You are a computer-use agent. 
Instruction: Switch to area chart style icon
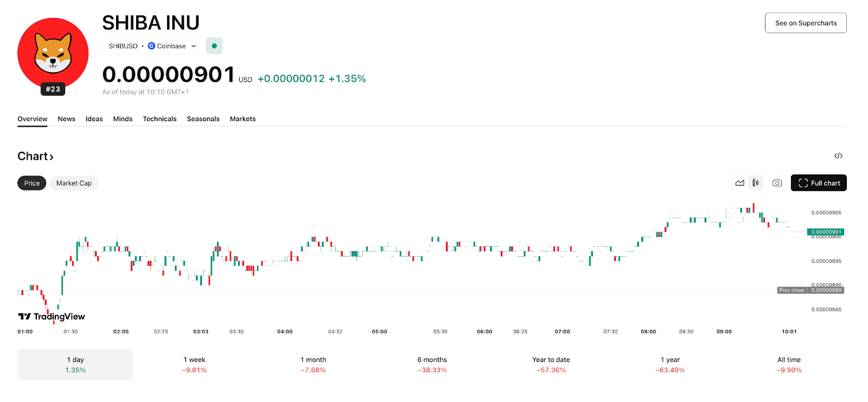739,183
